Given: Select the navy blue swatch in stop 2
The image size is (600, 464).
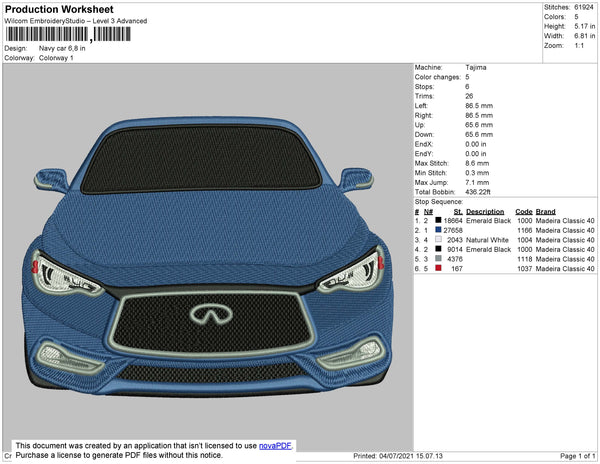Looking at the screenshot, I should pos(438,230).
